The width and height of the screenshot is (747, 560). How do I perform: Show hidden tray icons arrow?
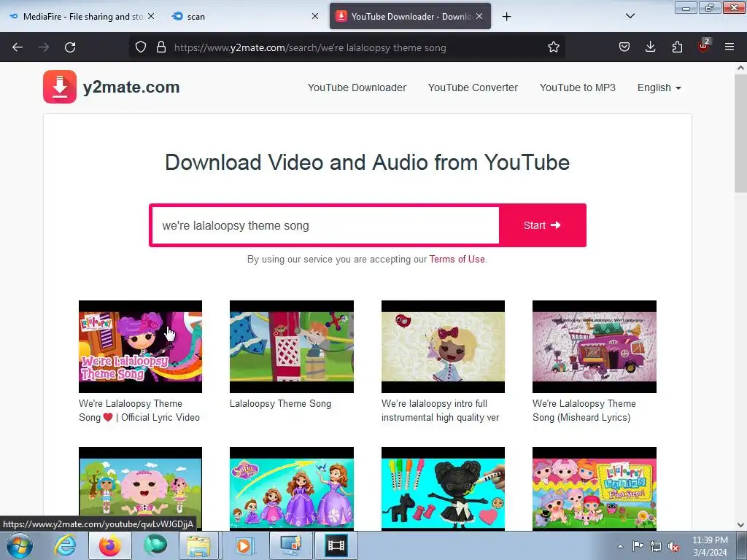[x=620, y=546]
